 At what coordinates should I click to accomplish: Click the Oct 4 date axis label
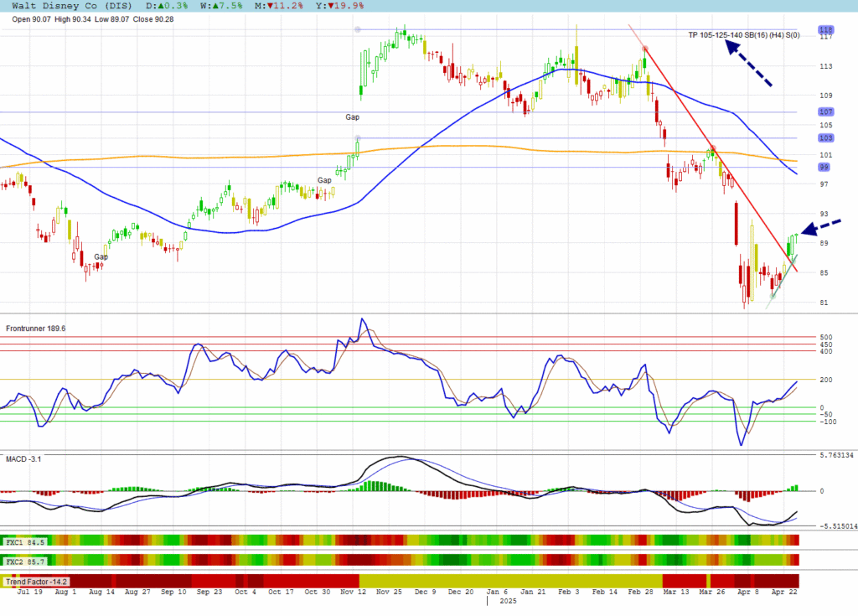246,592
